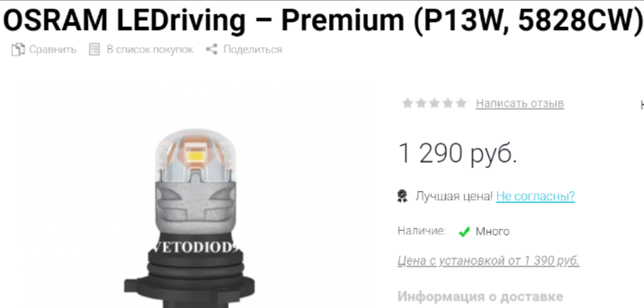Rate product with the first star
This screenshot has width=644, height=308.
[x=407, y=103]
